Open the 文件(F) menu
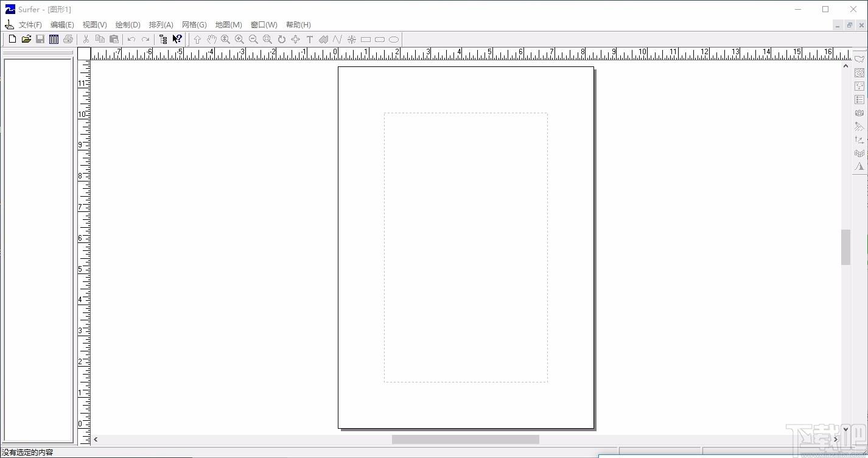Viewport: 868px width, 458px height. (x=30, y=25)
